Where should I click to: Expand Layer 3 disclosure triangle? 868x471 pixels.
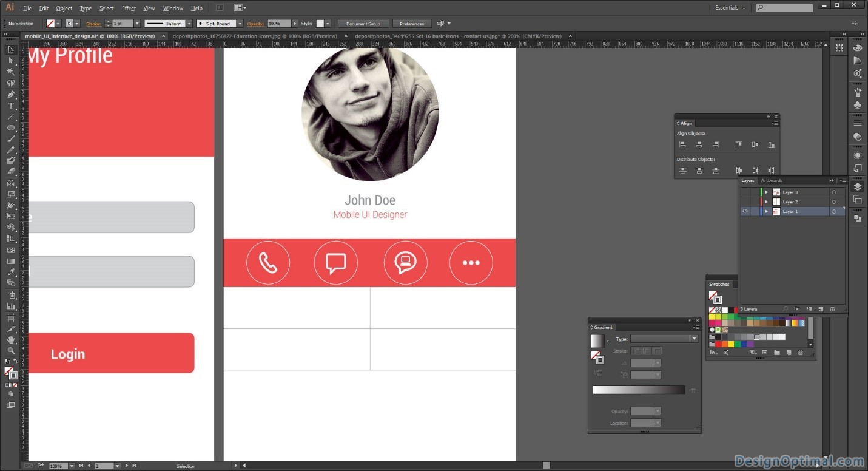coord(766,192)
